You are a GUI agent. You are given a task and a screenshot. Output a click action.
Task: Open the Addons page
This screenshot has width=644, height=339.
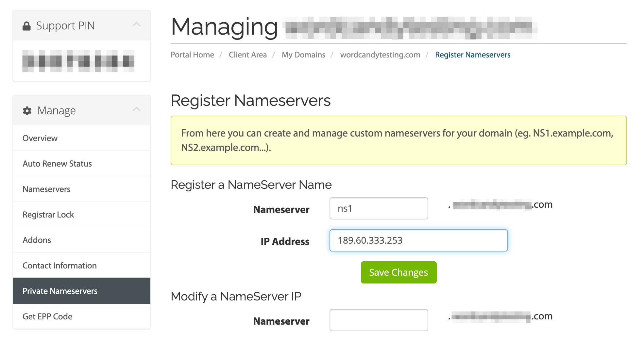pos(37,240)
